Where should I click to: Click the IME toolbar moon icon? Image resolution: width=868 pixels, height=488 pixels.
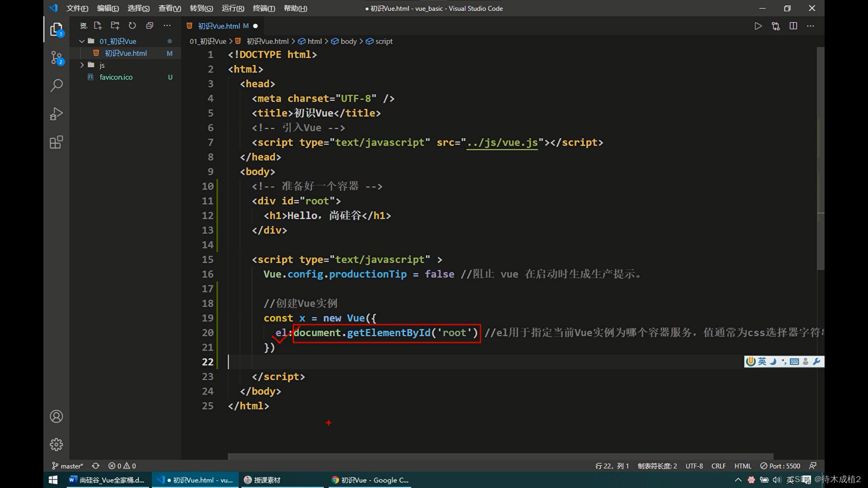coord(773,361)
